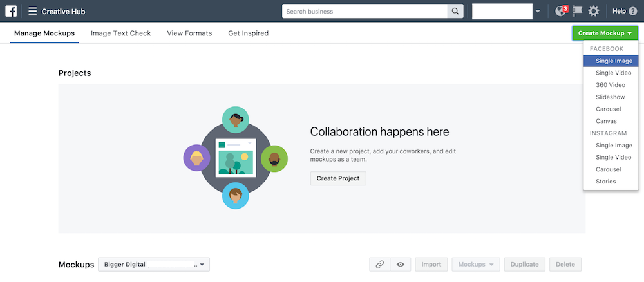Select Facebook Carousel option
This screenshot has width=644, height=282.
coord(611,109)
